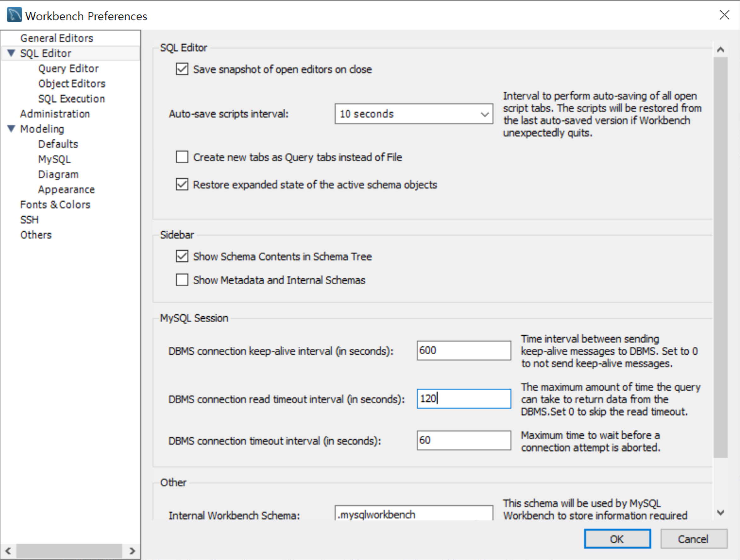
Task: Select Fonts & Colors preferences
Action: pos(55,204)
